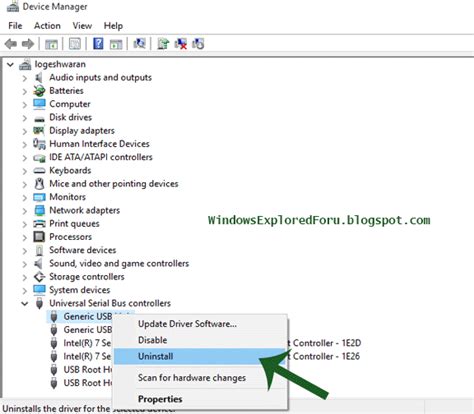Image resolution: width=474 pixels, height=414 pixels.
Task: Select the Keyboards tree label
Action: pyautogui.click(x=70, y=170)
